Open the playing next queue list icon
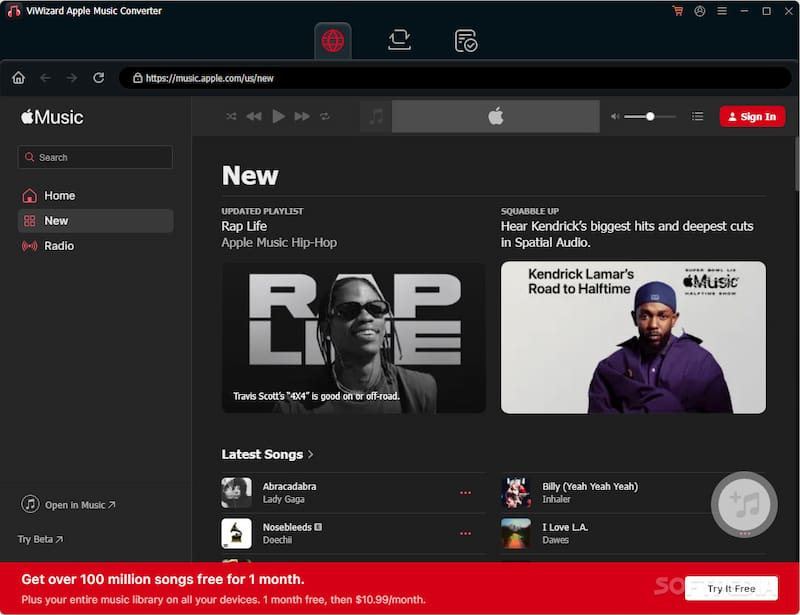The height and width of the screenshot is (615, 800). point(697,116)
